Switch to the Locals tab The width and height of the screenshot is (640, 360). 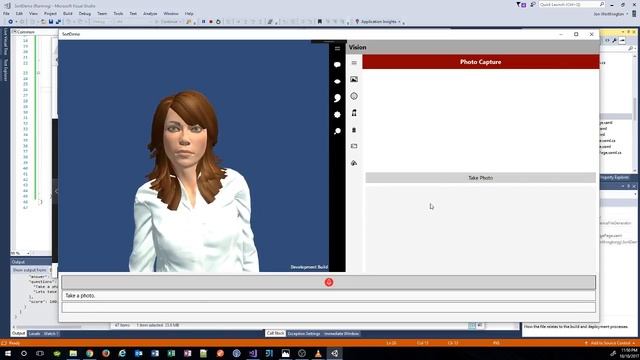[35, 333]
